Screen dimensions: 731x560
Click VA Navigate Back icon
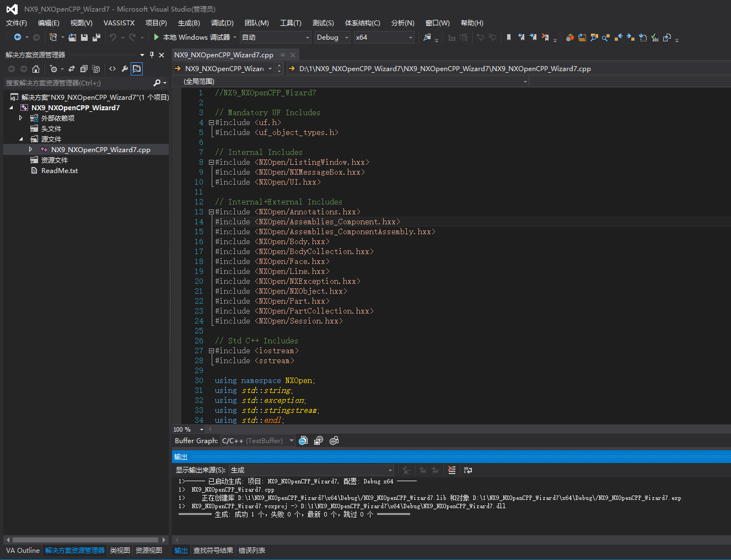tap(618, 37)
